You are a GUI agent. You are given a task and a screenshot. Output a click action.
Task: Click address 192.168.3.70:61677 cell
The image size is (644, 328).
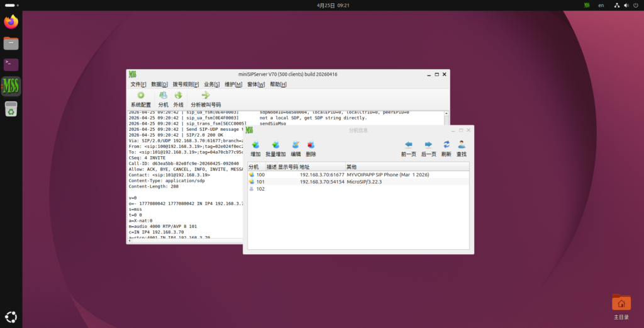point(322,174)
